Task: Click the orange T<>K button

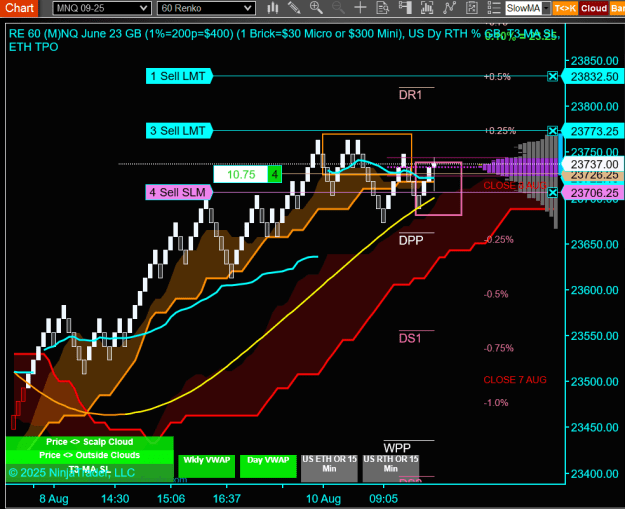Action: click(x=565, y=8)
